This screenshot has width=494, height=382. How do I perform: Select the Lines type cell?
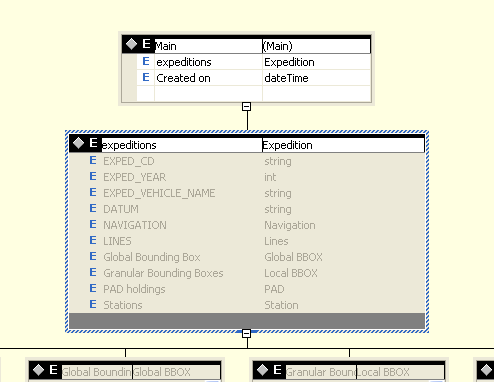[276, 241]
